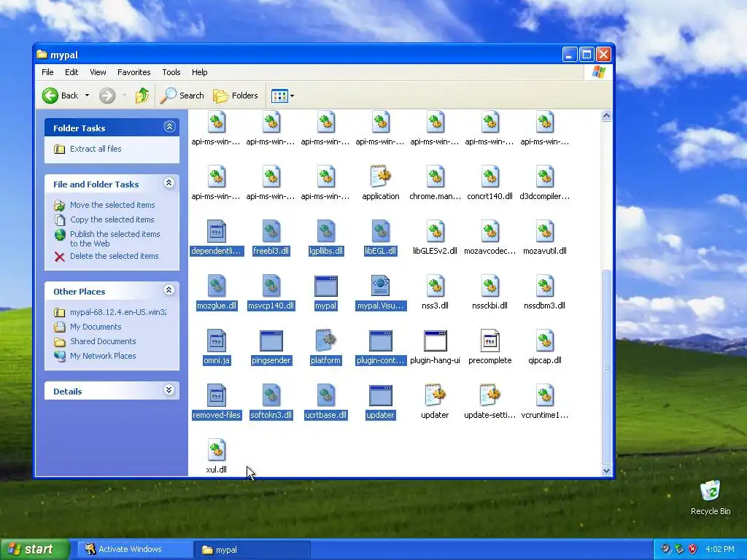Image resolution: width=747 pixels, height=560 pixels.
Task: Open the Favorites menu
Action: coord(134,72)
